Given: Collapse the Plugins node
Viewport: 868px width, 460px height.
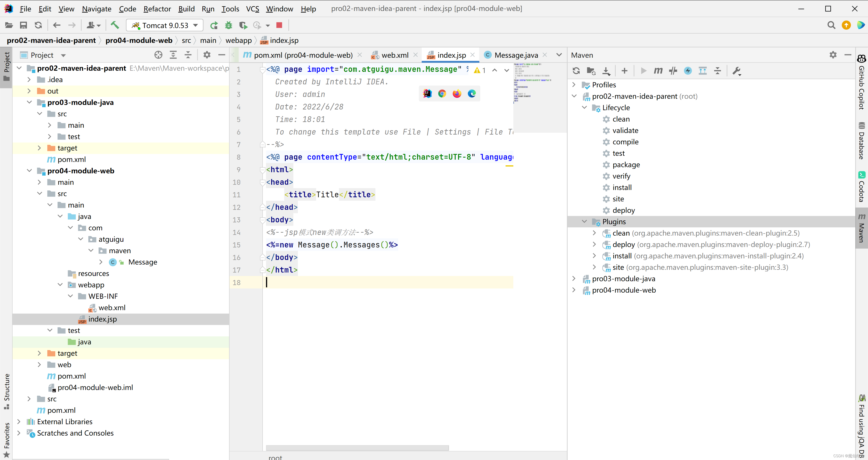Looking at the screenshot, I should 584,222.
